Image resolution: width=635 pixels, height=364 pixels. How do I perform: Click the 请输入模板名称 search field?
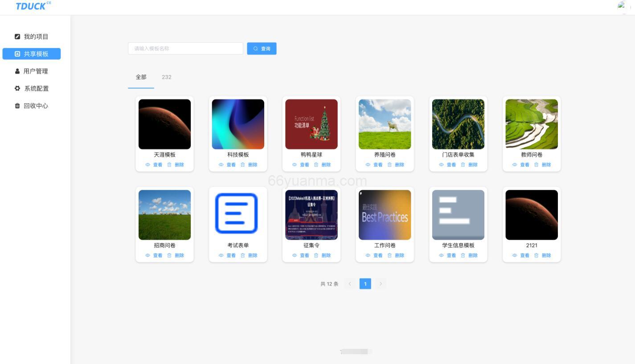point(185,48)
